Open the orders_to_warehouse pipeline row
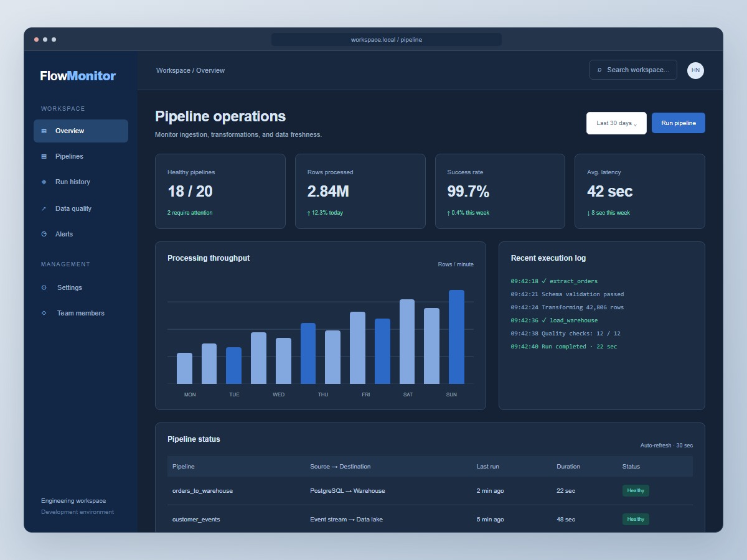Image resolution: width=747 pixels, height=560 pixels. [430, 491]
